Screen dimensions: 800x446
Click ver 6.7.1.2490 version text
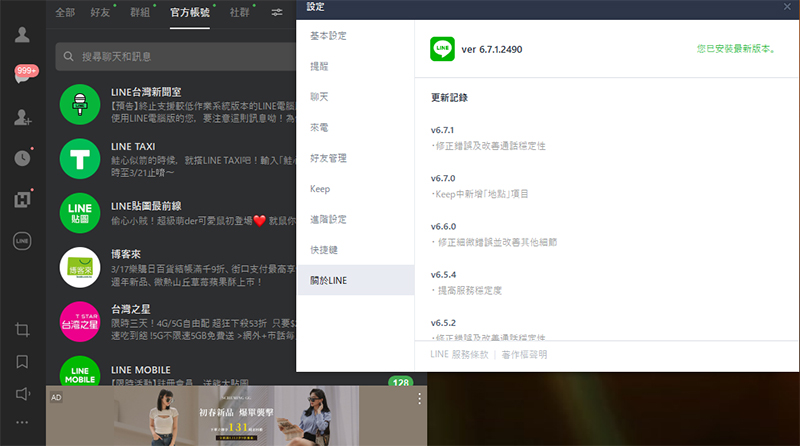click(x=492, y=49)
